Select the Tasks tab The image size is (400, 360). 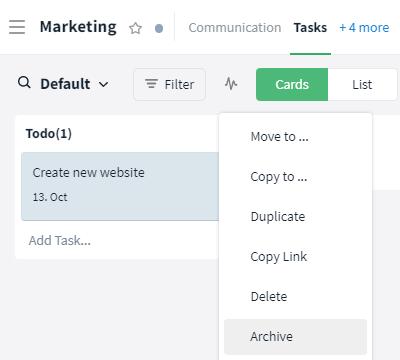[x=310, y=28]
